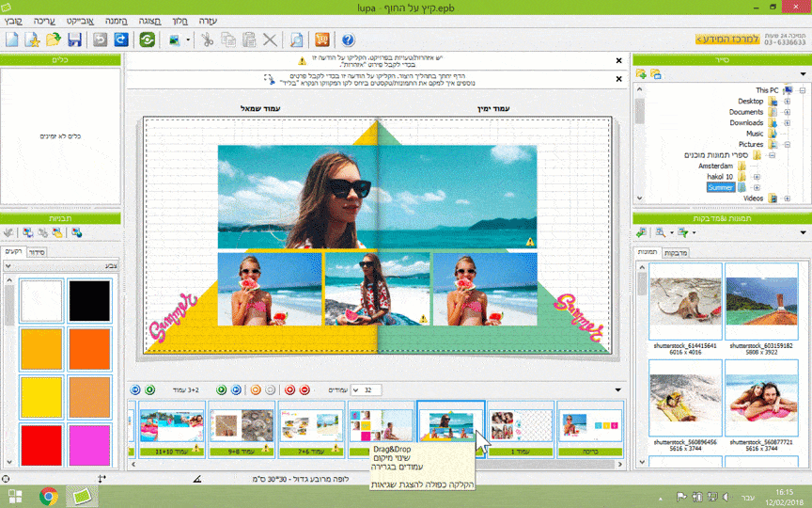Click the למרכז המידע information center link
This screenshot has width=812, height=508.
tap(728, 40)
